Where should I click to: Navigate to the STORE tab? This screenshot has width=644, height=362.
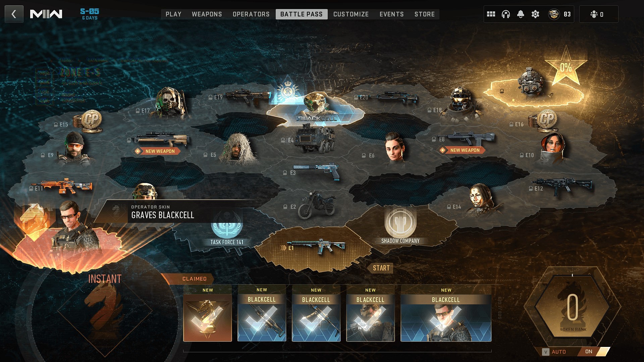(x=424, y=14)
